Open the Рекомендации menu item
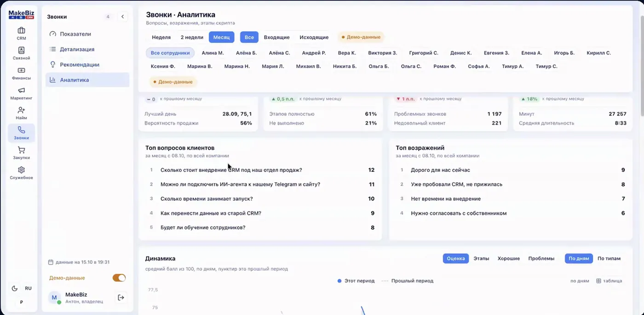 (x=87, y=64)
